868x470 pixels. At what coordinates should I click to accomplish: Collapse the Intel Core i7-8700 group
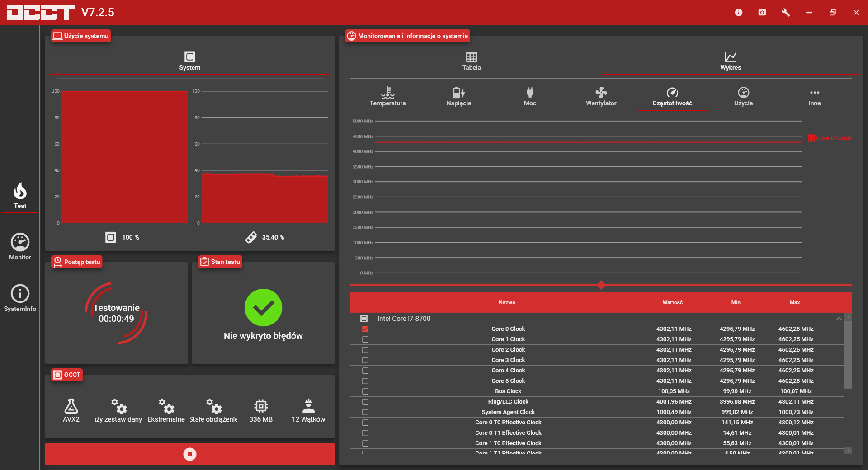(x=839, y=319)
